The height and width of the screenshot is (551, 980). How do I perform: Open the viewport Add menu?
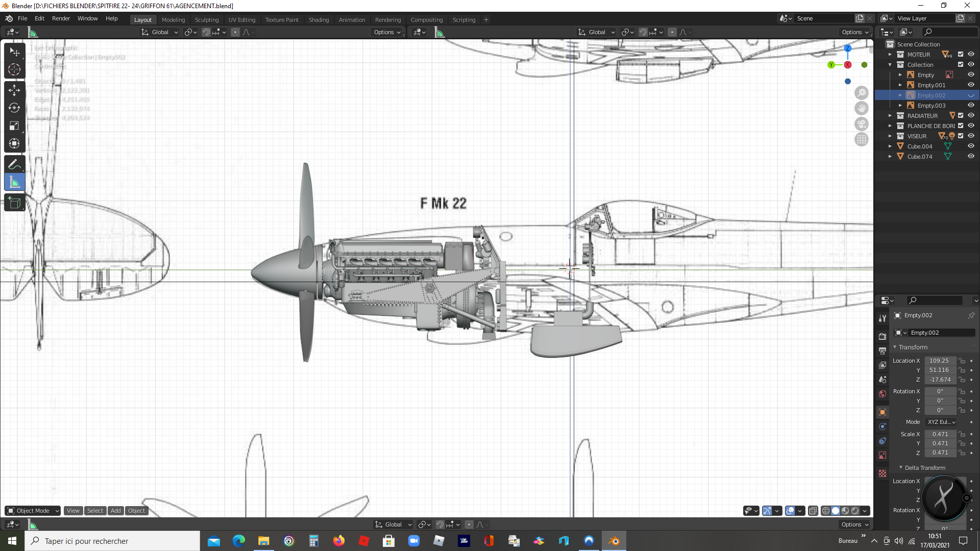click(116, 511)
